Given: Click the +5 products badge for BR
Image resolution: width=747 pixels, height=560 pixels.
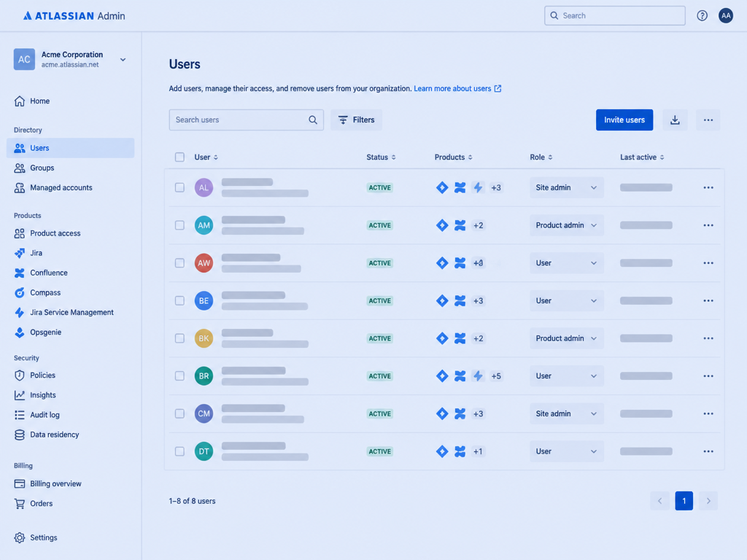Looking at the screenshot, I should click(x=496, y=376).
